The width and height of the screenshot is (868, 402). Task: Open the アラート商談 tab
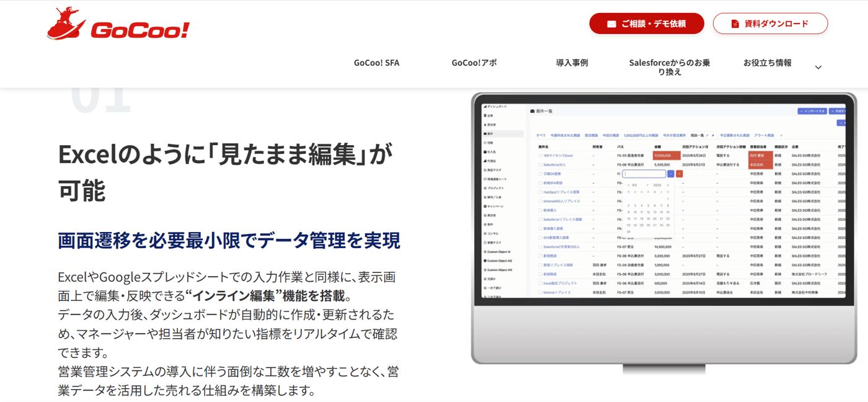click(x=764, y=135)
